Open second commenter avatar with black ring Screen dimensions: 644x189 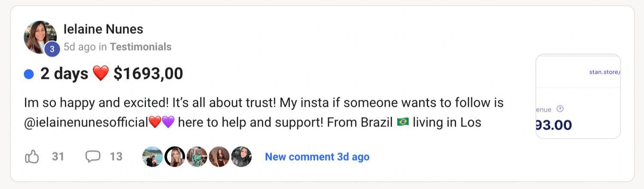click(175, 157)
